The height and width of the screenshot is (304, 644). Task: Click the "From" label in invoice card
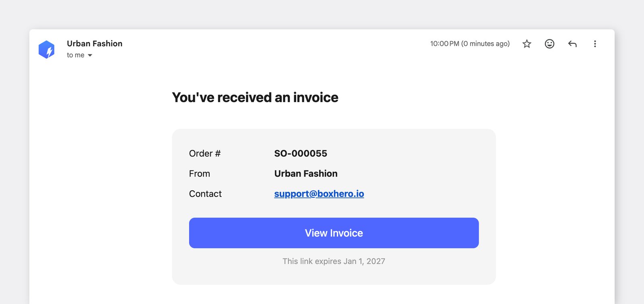[x=200, y=174]
